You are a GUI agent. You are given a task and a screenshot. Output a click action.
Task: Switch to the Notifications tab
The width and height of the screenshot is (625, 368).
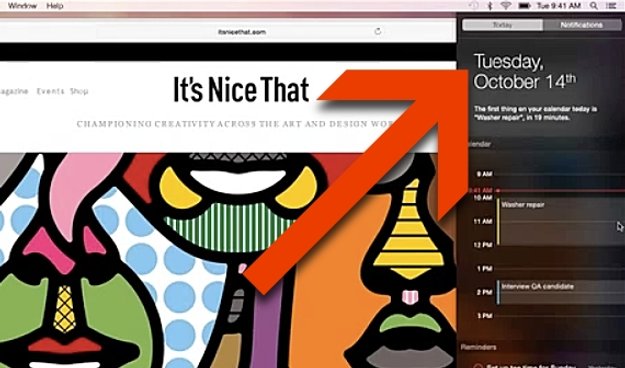pos(581,25)
